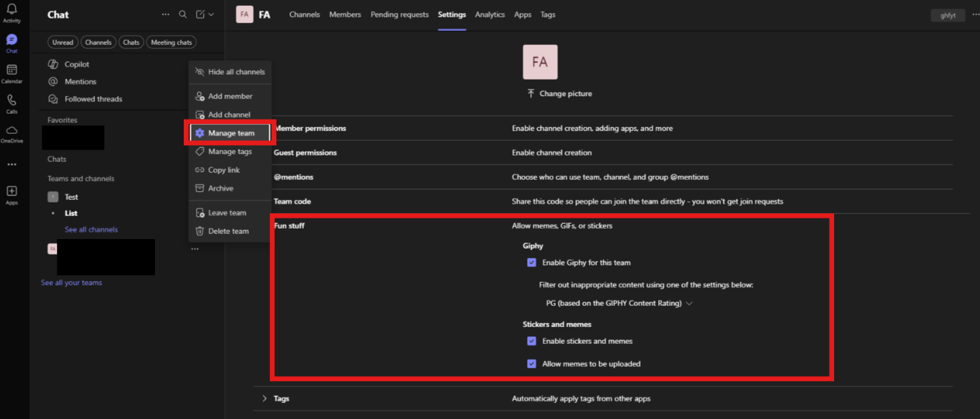Click the FA avatar in team header
Image resolution: width=980 pixels, height=419 pixels.
pos(244,14)
